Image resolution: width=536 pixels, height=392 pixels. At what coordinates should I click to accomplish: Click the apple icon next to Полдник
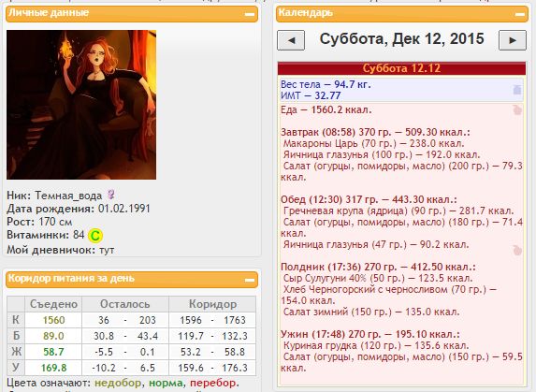pyautogui.click(x=517, y=250)
